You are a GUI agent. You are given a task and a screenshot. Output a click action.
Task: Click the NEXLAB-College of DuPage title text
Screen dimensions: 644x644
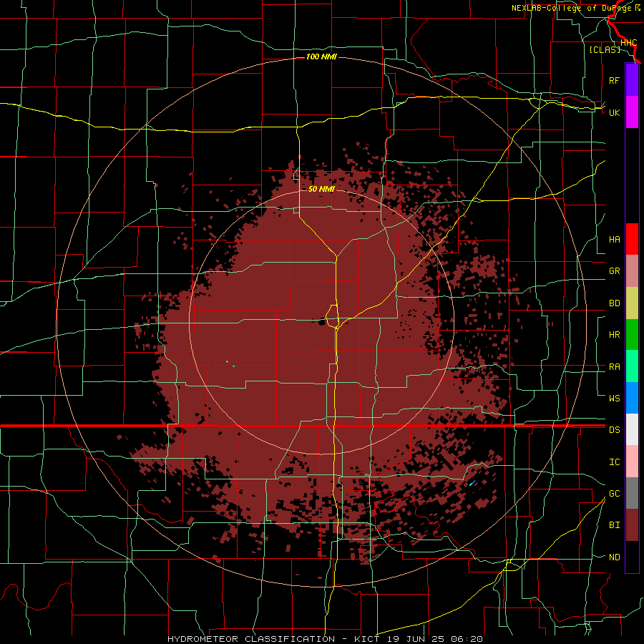pos(572,8)
